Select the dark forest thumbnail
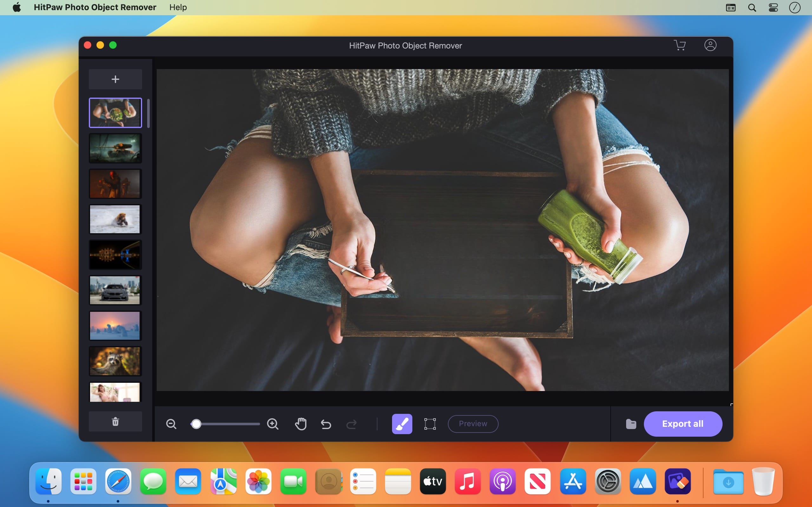The image size is (812, 507). click(x=115, y=148)
